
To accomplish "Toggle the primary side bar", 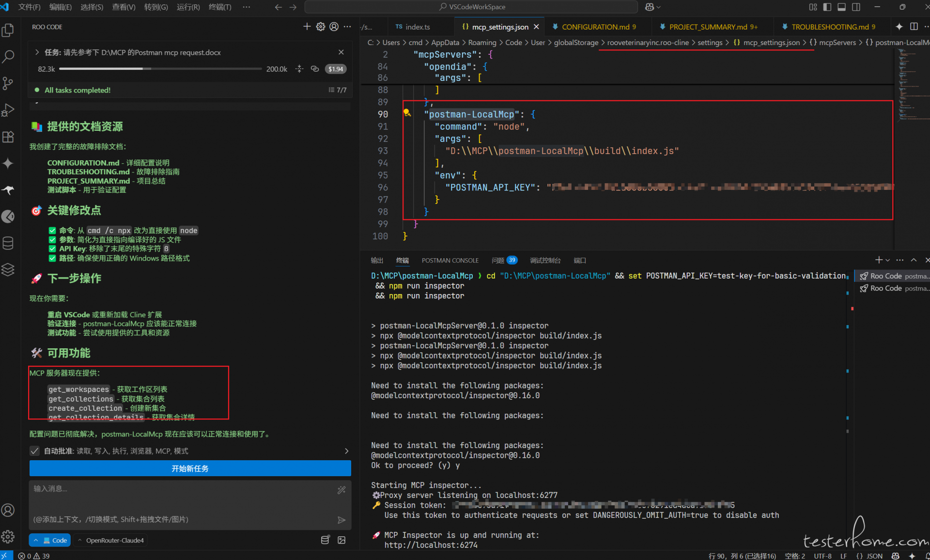I will [827, 7].
